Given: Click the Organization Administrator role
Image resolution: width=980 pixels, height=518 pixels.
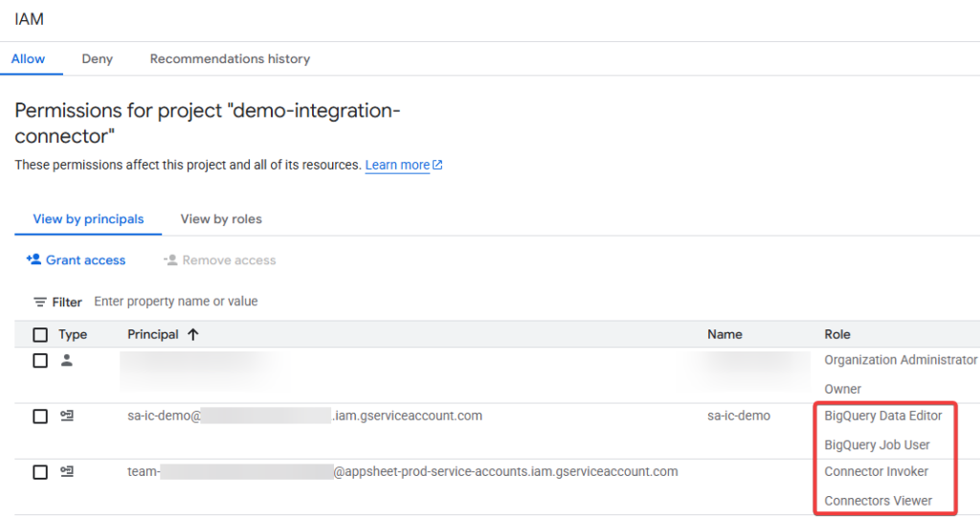Looking at the screenshot, I should pos(901,360).
